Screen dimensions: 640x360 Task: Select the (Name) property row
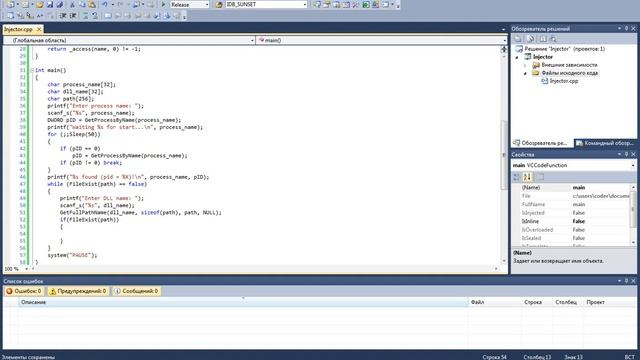tap(571, 187)
